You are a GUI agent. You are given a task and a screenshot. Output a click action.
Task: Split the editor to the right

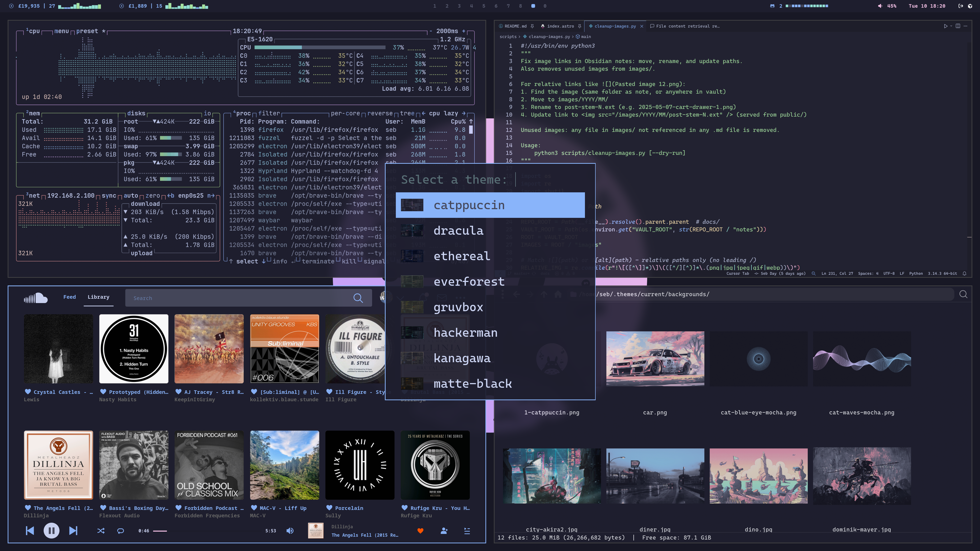pos(958,26)
